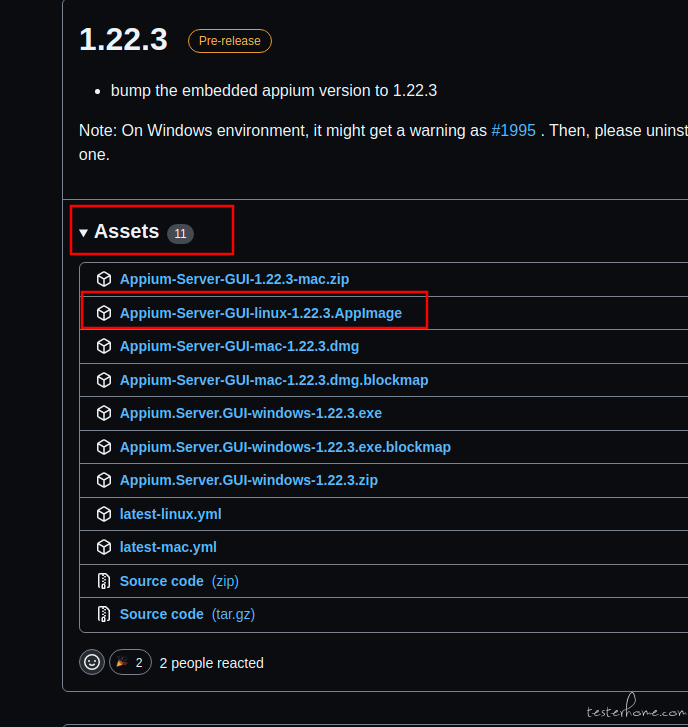Click the '2 people reacted' text
The height and width of the screenshot is (727, 688).
click(211, 663)
